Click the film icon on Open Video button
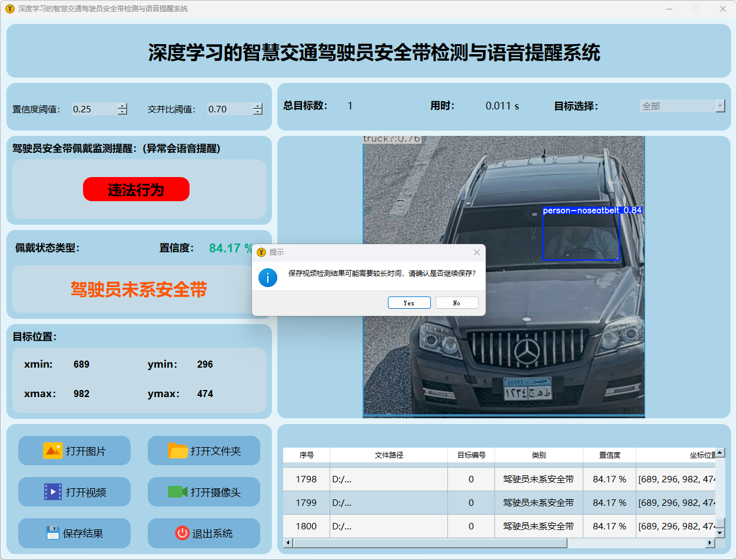Image resolution: width=737 pixels, height=560 pixels. tap(52, 492)
